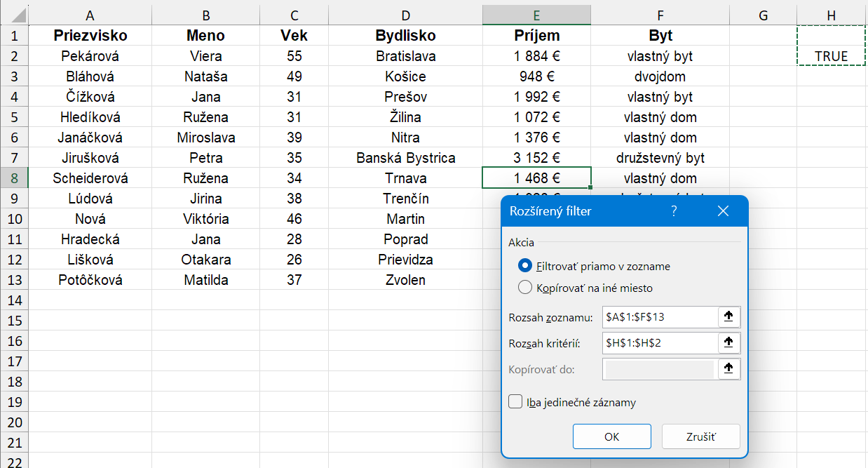Select cell containing dvojdom
Image resolution: width=868 pixels, height=468 pixels.
(660, 76)
